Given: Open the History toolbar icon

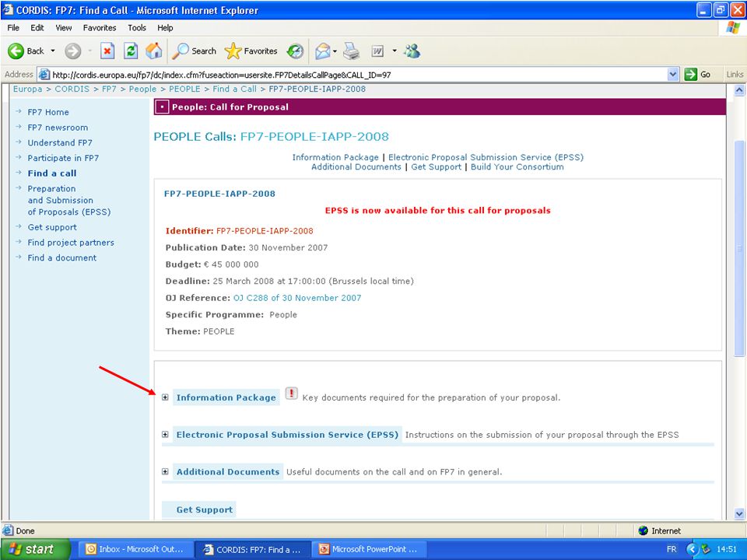Looking at the screenshot, I should (295, 51).
